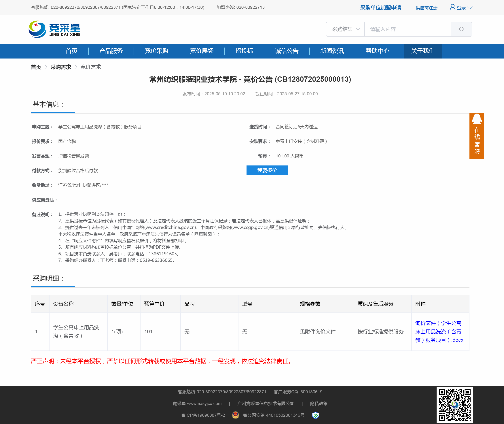Expand the 采购结果 search category dropdown

coord(345,29)
